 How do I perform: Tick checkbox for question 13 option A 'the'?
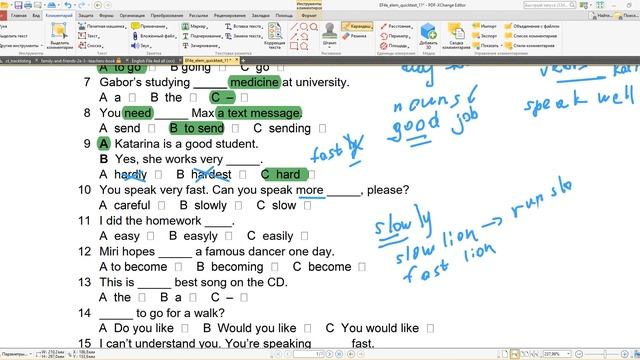[142, 298]
